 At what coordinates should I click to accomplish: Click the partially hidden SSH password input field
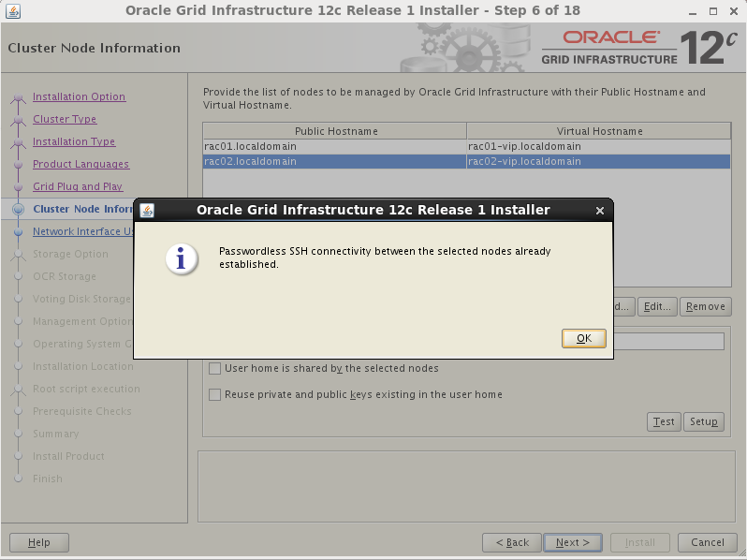click(x=669, y=342)
